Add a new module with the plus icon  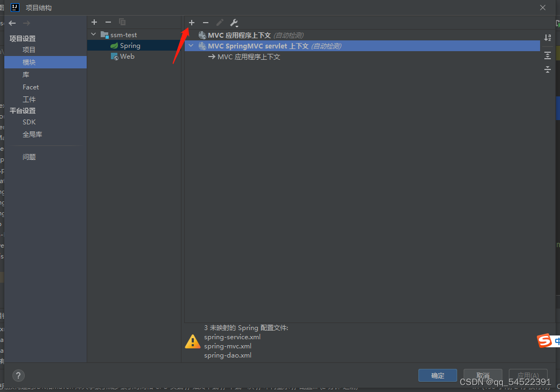click(94, 22)
